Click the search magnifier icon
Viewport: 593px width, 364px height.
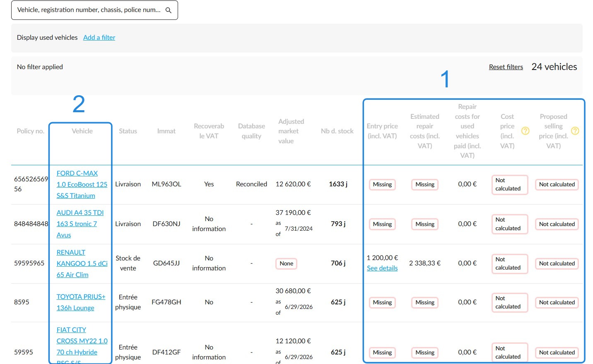[169, 10]
